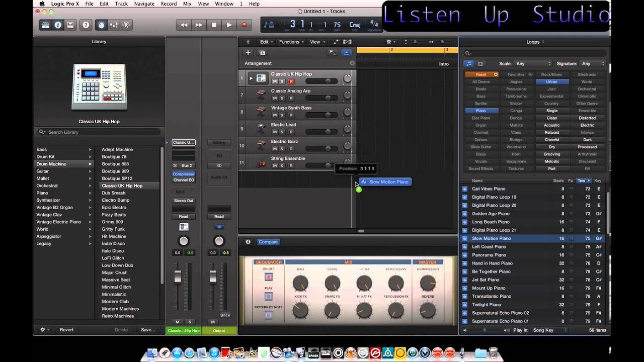Click the Classic Analog Arp track icon
Image resolution: width=644 pixels, height=362 pixels.
coord(261,95)
